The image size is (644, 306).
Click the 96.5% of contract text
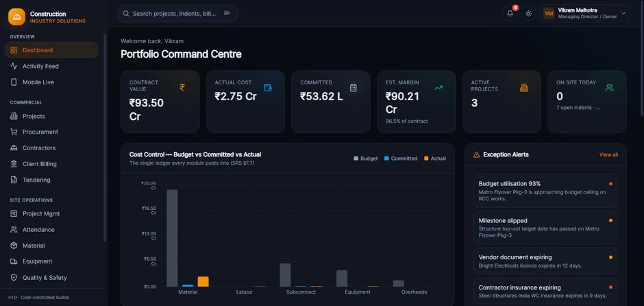pos(406,121)
